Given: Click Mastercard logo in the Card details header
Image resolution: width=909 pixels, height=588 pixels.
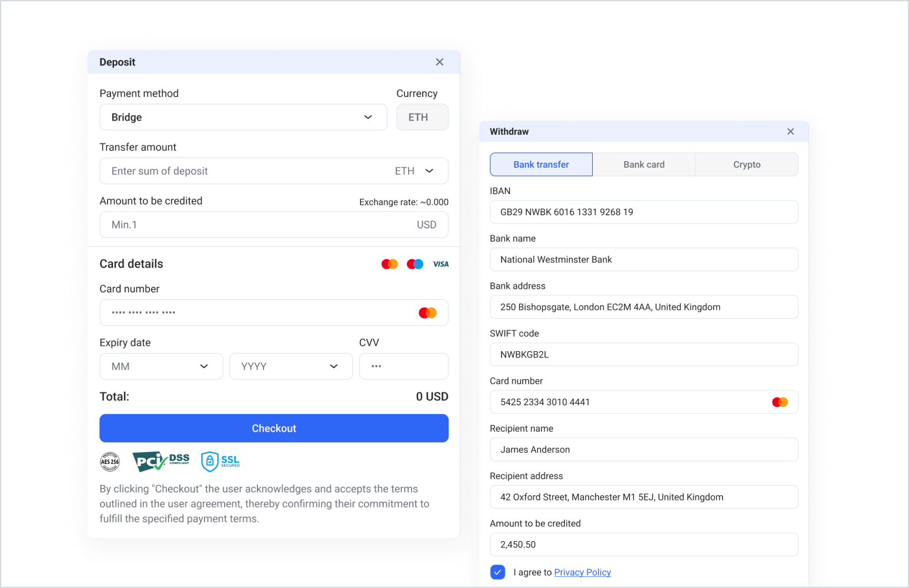Looking at the screenshot, I should pyautogui.click(x=389, y=264).
